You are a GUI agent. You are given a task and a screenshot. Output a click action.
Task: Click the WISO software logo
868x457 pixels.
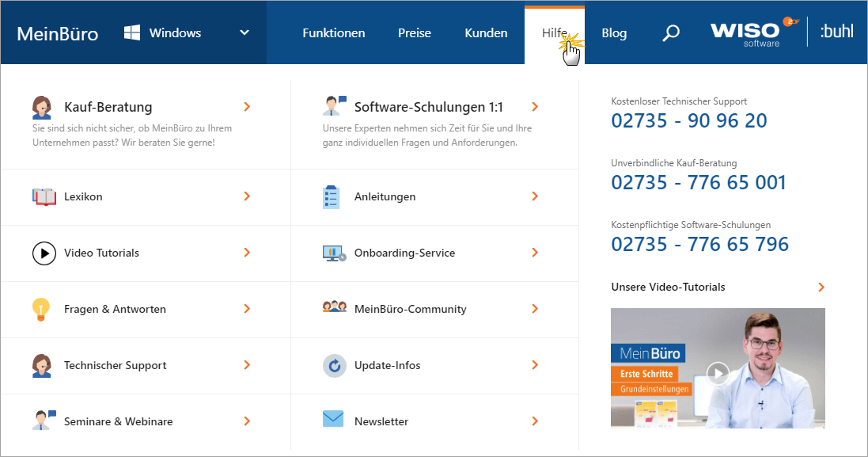point(755,32)
